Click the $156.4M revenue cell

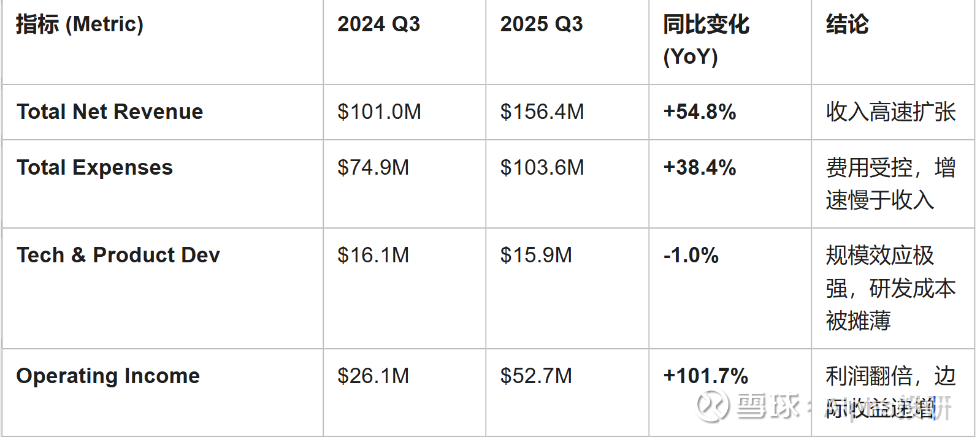coord(542,112)
